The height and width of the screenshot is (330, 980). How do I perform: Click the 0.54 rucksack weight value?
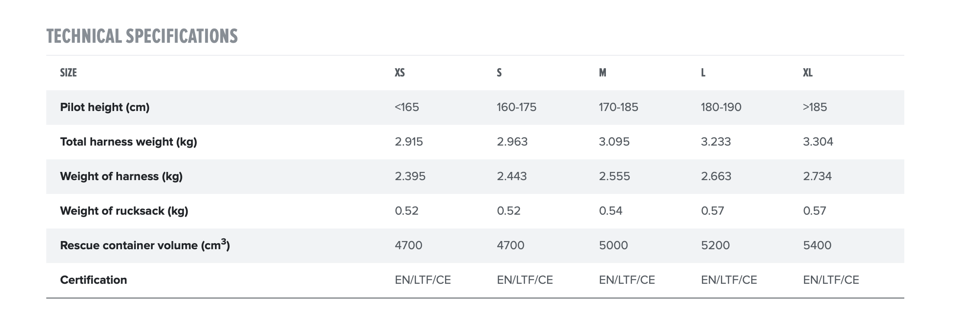(611, 211)
